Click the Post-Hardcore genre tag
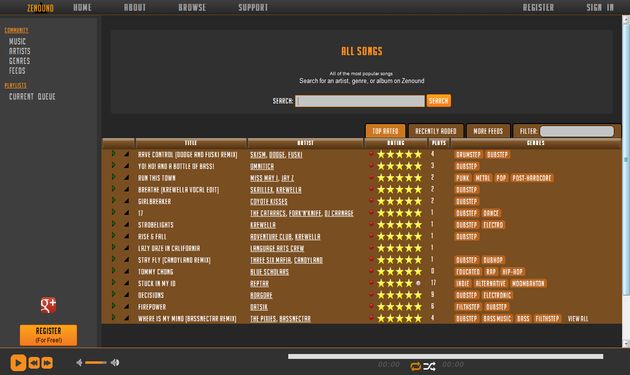 click(532, 178)
